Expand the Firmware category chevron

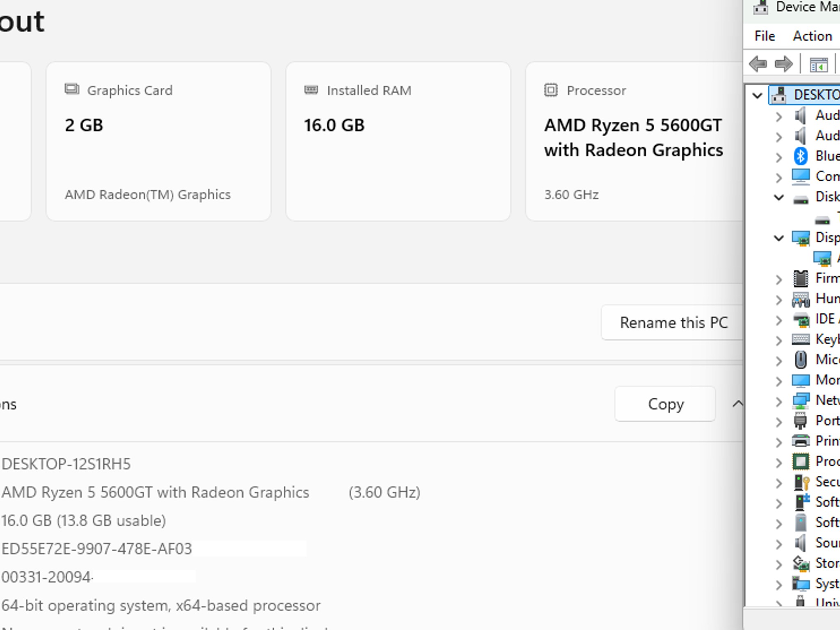point(779,280)
